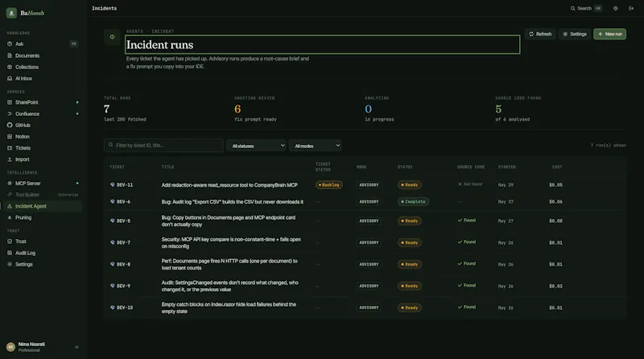Open the Empty catch blocks run title
This screenshot has height=359, width=644.
click(x=229, y=307)
